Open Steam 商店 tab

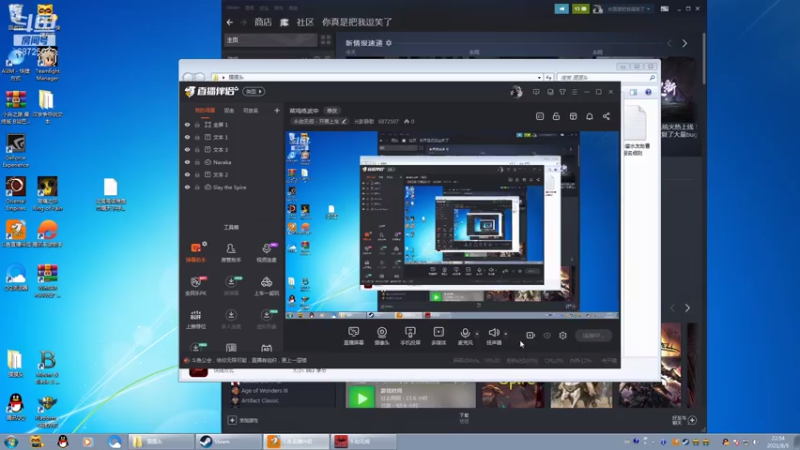coord(263,22)
